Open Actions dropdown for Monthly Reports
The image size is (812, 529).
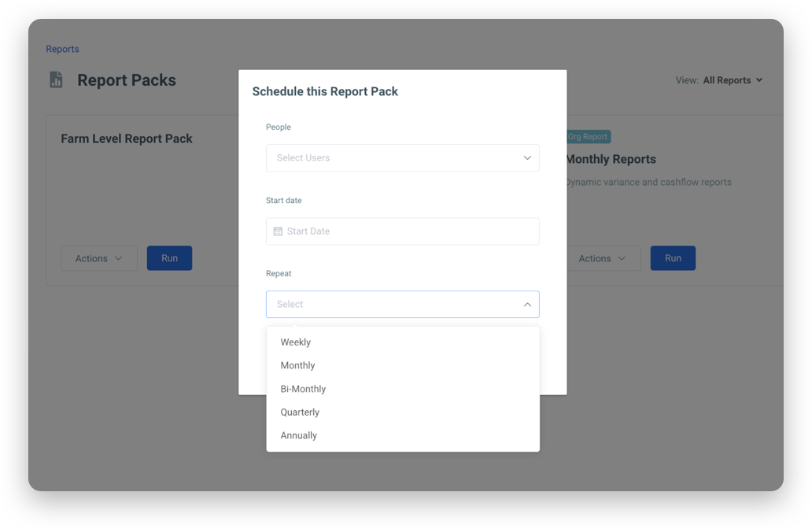(x=602, y=258)
